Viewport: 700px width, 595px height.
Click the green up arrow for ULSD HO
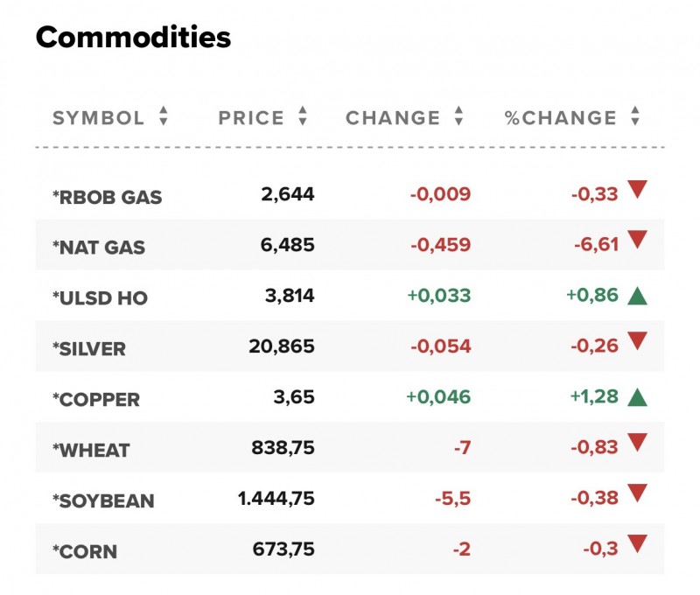pyautogui.click(x=637, y=297)
